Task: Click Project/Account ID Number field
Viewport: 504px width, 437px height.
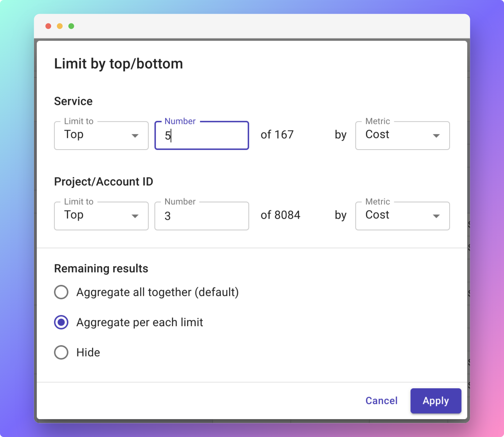Action: (201, 216)
